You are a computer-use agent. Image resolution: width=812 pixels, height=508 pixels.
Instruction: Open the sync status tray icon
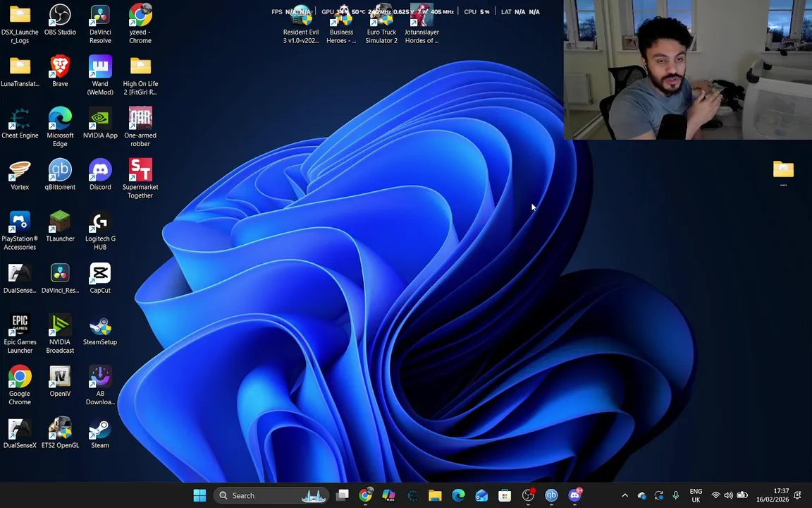[659, 495]
